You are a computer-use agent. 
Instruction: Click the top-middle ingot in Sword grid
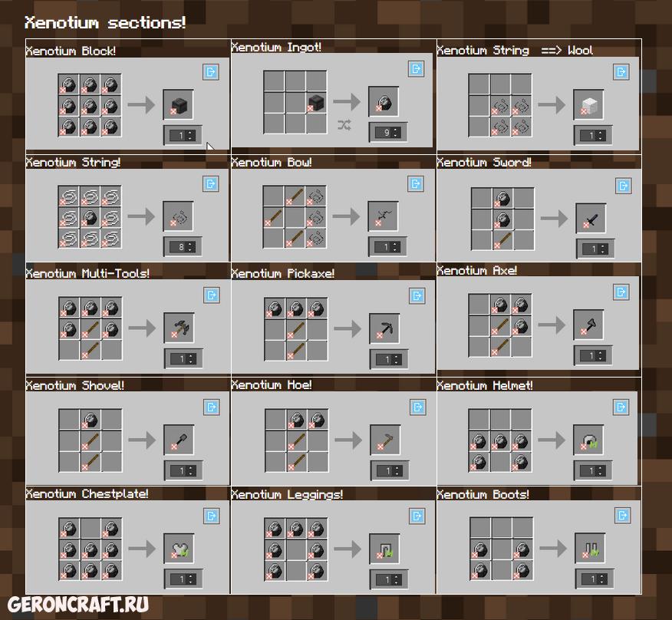[x=502, y=198]
